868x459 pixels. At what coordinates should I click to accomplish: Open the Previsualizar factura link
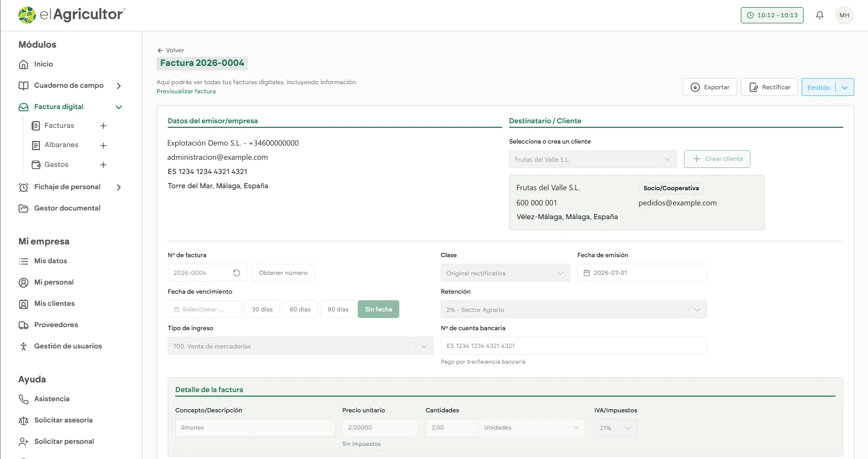pos(186,91)
